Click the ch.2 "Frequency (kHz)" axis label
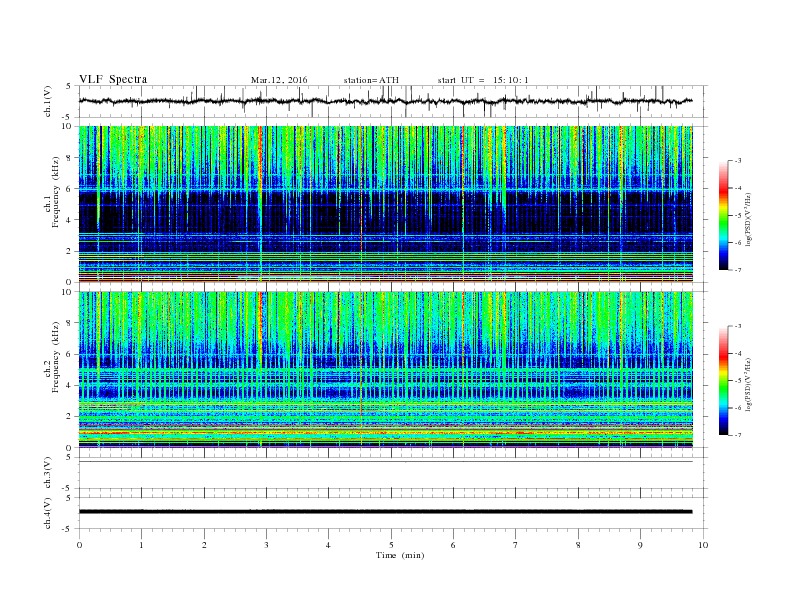Viewport: 792px width, 612px height. 56,357
